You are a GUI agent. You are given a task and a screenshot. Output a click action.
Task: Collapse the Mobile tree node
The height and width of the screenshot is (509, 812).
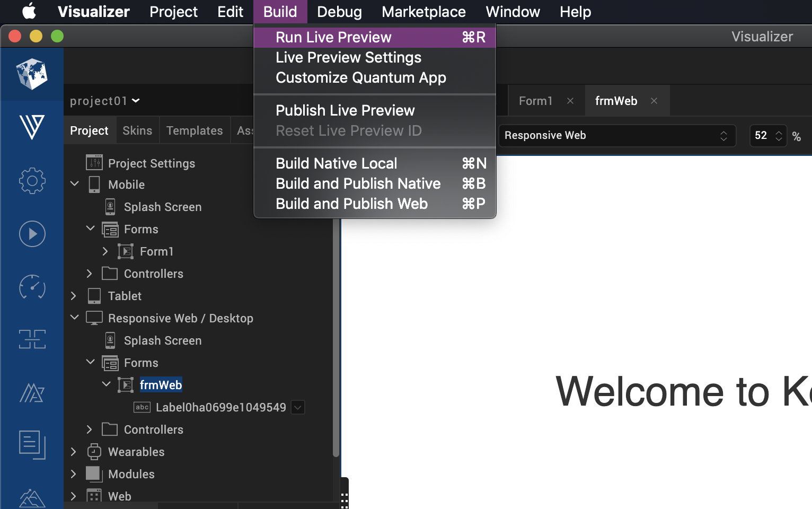(75, 183)
